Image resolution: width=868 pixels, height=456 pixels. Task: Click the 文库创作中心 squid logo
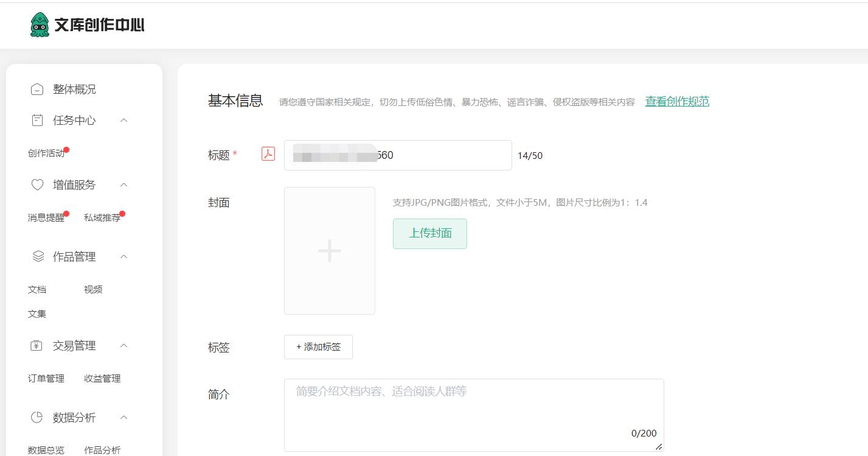40,25
